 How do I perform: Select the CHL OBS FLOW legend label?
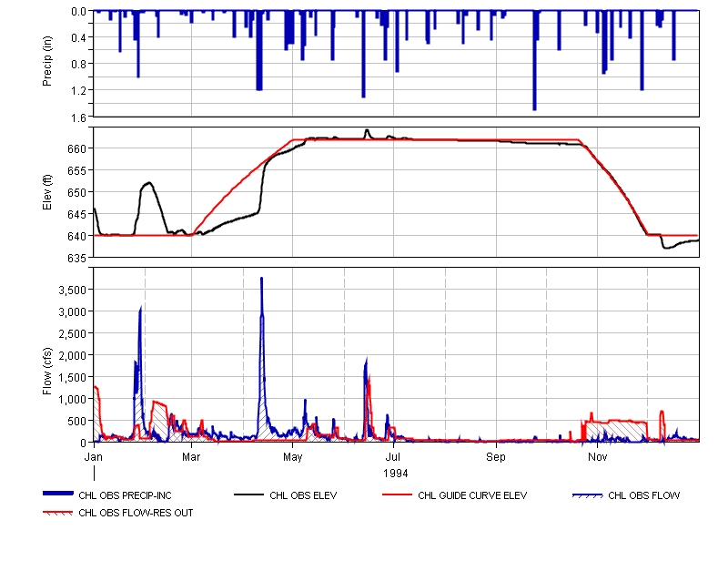pyautogui.click(x=644, y=496)
